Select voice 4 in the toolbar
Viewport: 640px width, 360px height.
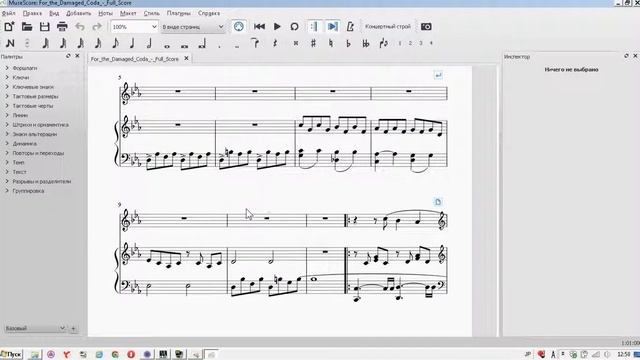[431, 43]
